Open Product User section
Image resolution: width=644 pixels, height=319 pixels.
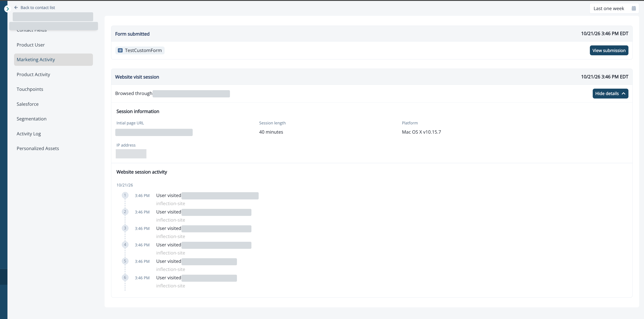point(53,45)
